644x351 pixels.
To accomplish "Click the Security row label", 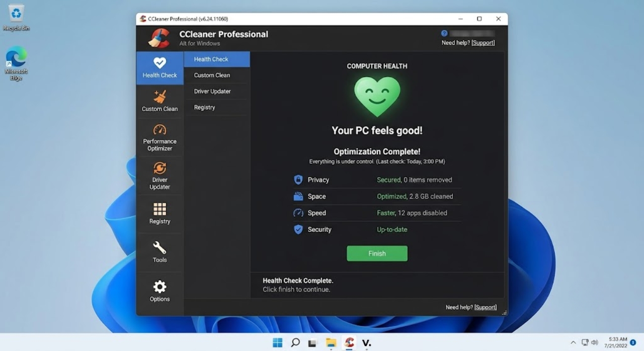I will tap(319, 229).
